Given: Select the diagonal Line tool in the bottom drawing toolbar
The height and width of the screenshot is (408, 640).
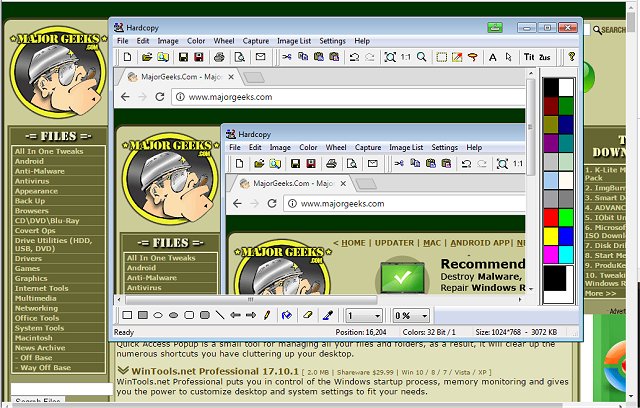Looking at the screenshot, I should click(219, 315).
